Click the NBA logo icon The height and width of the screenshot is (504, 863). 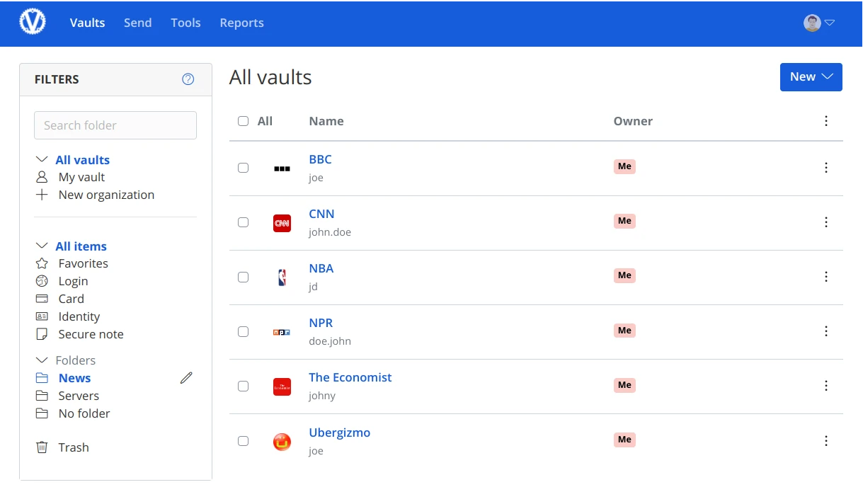(282, 277)
